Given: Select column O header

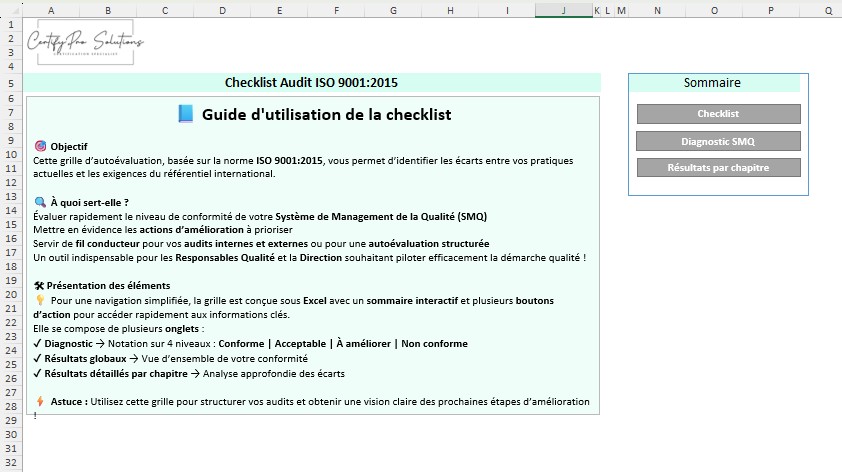Looking at the screenshot, I should [714, 10].
